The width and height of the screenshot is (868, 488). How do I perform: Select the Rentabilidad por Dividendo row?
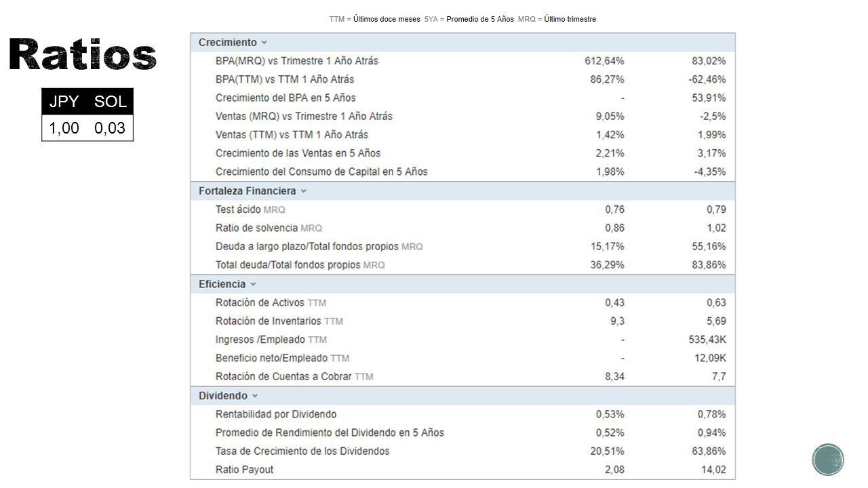pos(462,414)
